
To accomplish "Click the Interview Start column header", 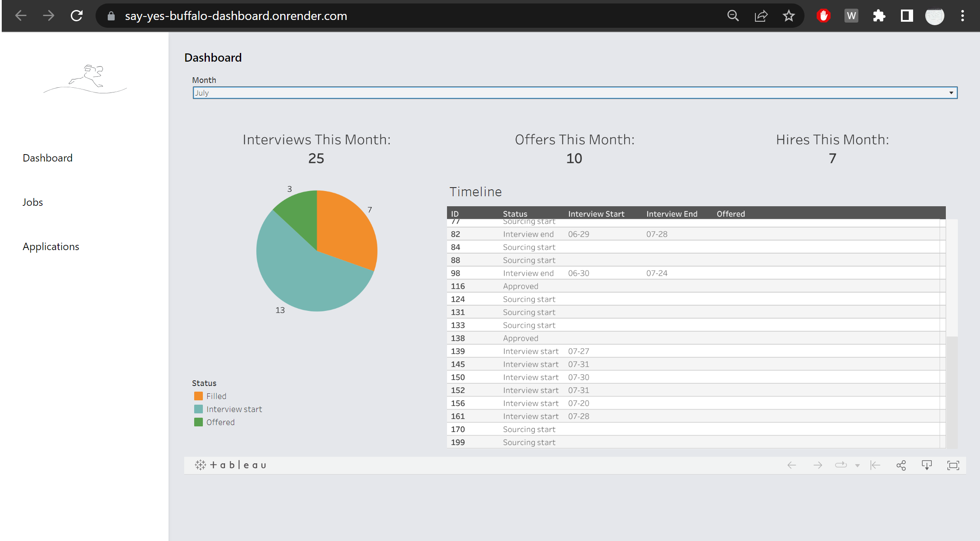I will (596, 214).
